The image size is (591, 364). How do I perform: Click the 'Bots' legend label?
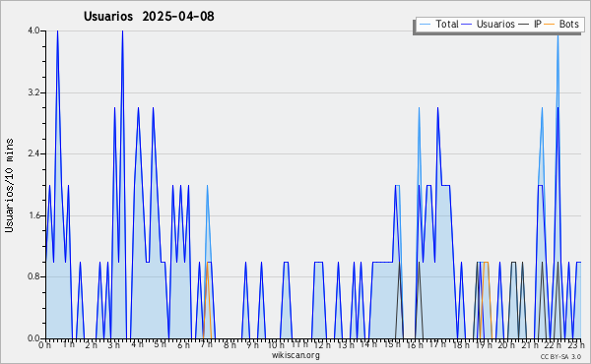coord(568,24)
